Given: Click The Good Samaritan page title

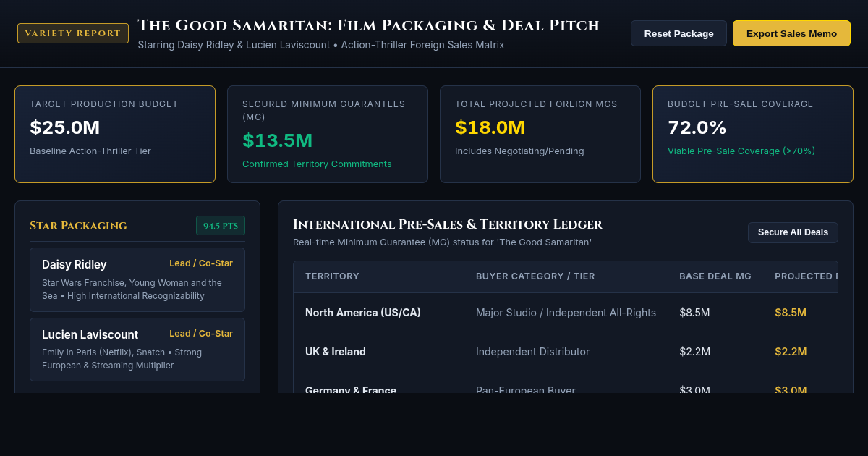Looking at the screenshot, I should click(x=368, y=25).
